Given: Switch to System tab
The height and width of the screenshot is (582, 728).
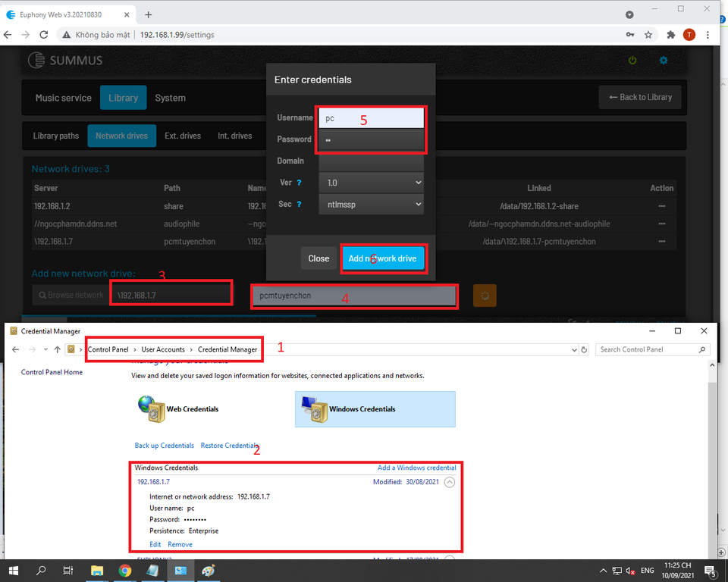Looking at the screenshot, I should click(171, 98).
